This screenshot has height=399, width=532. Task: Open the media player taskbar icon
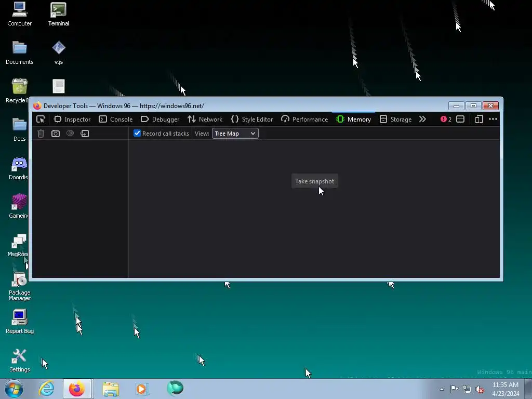tap(141, 389)
